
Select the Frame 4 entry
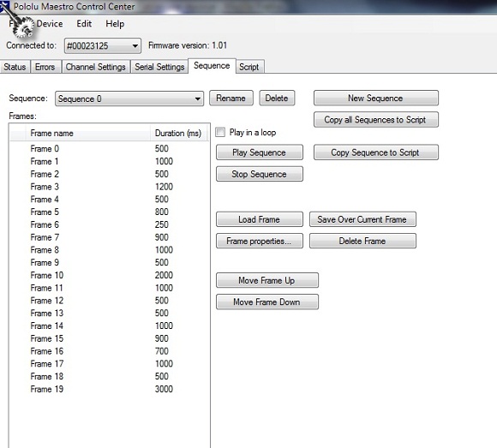110,200
